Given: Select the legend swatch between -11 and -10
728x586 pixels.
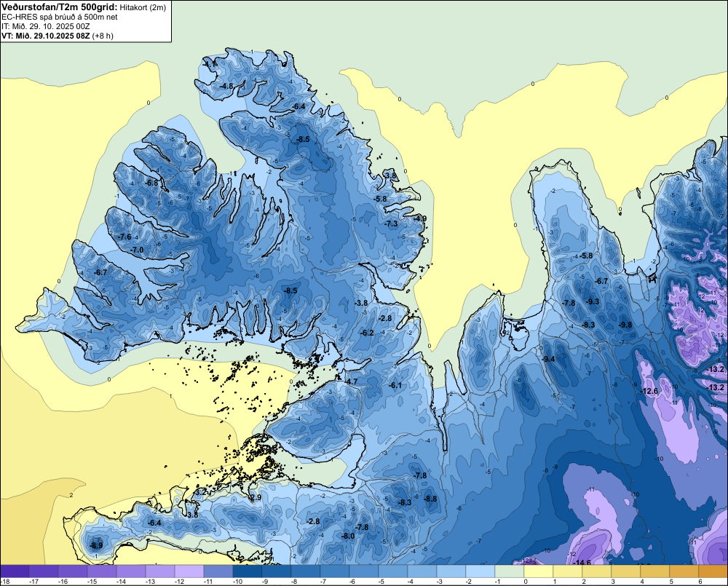Looking at the screenshot, I should click(218, 571).
